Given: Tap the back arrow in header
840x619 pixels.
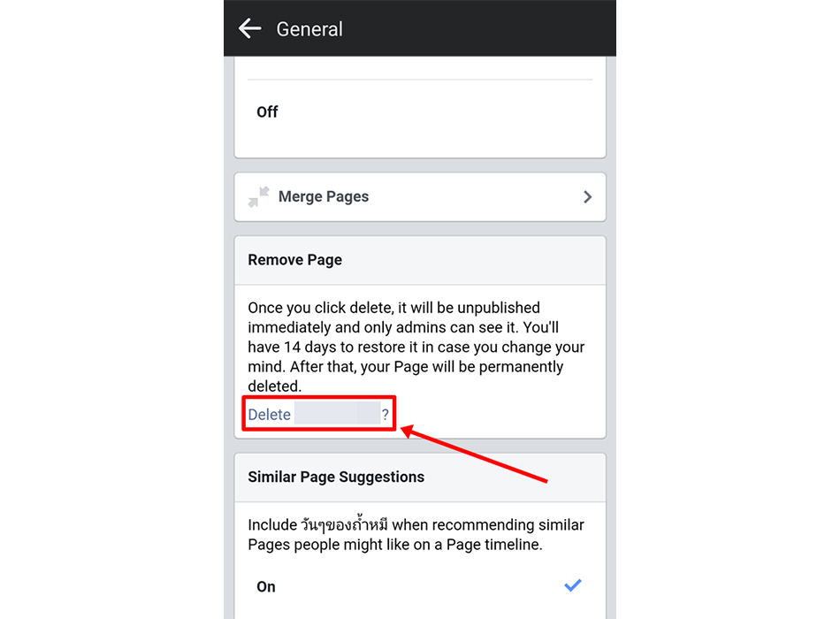Looking at the screenshot, I should click(249, 28).
